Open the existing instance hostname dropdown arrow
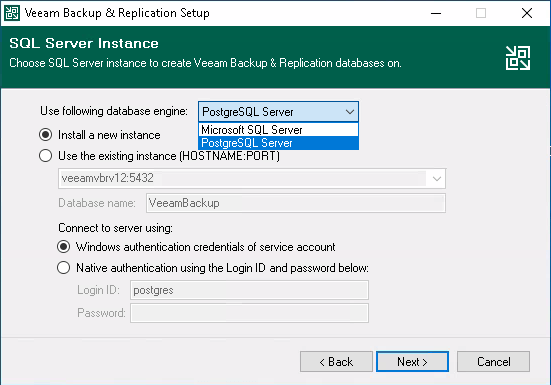This screenshot has width=551, height=385. pyautogui.click(x=437, y=179)
